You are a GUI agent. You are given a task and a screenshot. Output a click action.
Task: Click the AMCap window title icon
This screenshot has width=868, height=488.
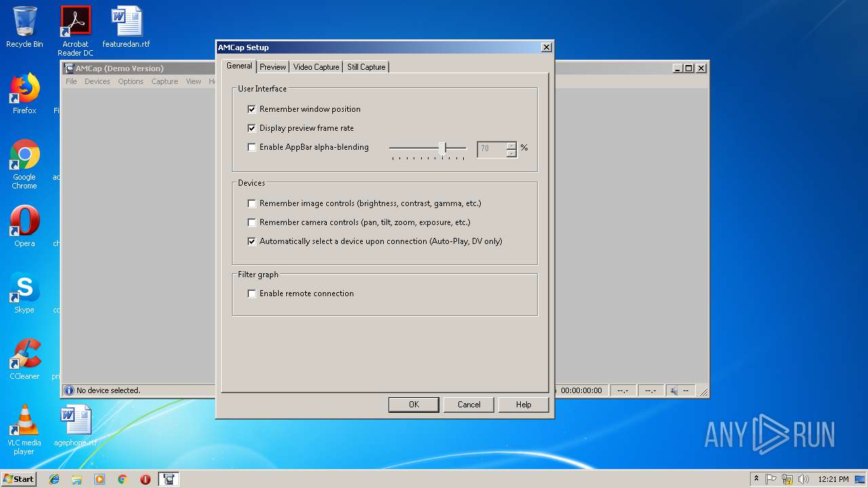click(x=69, y=68)
